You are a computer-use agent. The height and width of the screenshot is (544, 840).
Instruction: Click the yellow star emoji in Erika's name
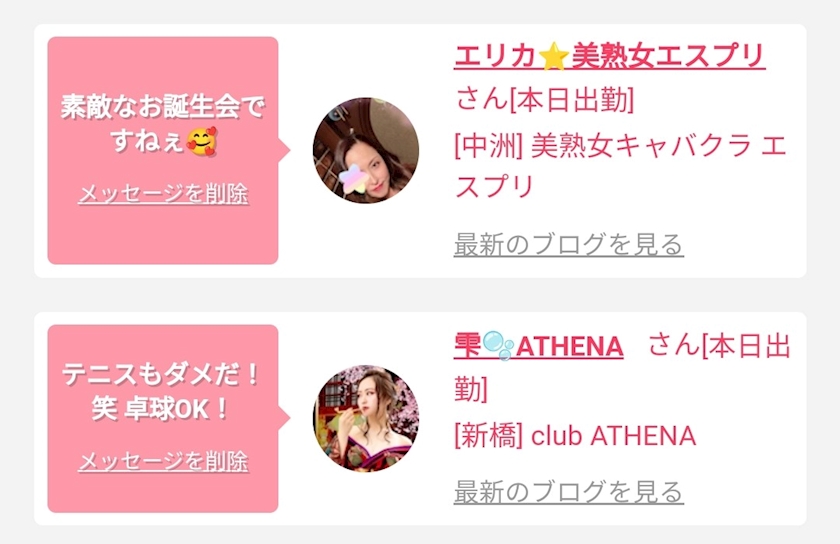click(x=553, y=57)
